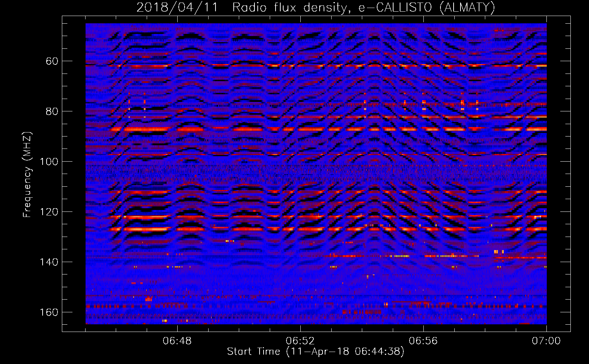Click the 100 frequency tick label
This screenshot has width=589, height=364.
pos(49,162)
